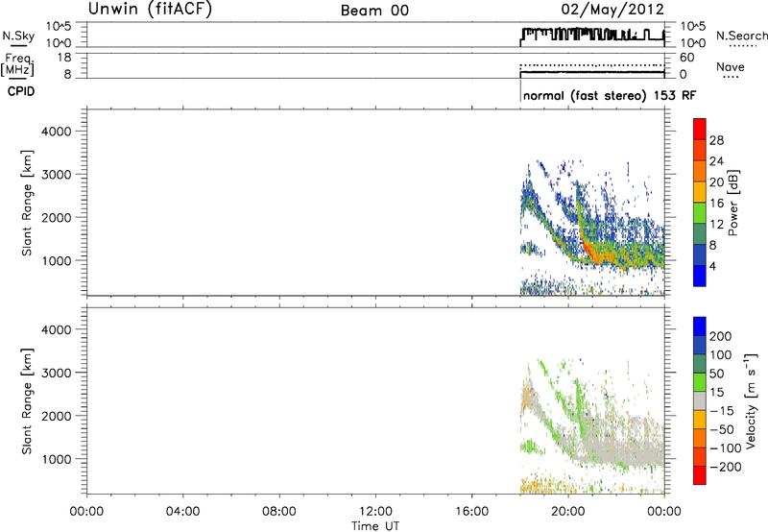
Task: Click the red bottom swatch of Velocity colorbar
Action: pos(700,475)
